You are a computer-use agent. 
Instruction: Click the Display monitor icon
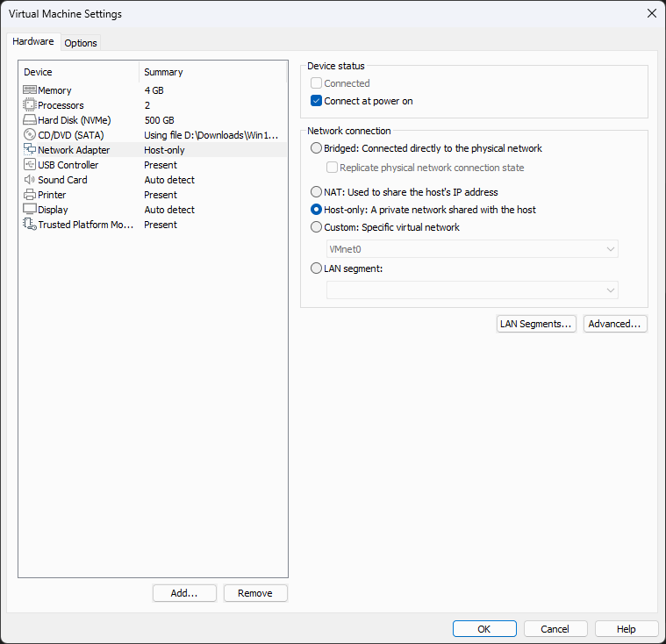pyautogui.click(x=29, y=209)
